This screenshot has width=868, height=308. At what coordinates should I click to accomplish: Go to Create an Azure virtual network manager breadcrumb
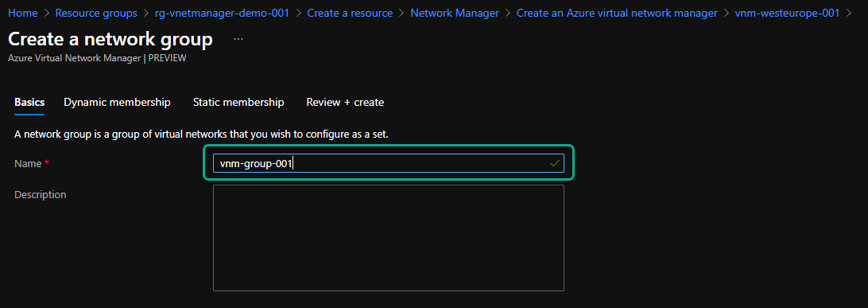point(617,14)
